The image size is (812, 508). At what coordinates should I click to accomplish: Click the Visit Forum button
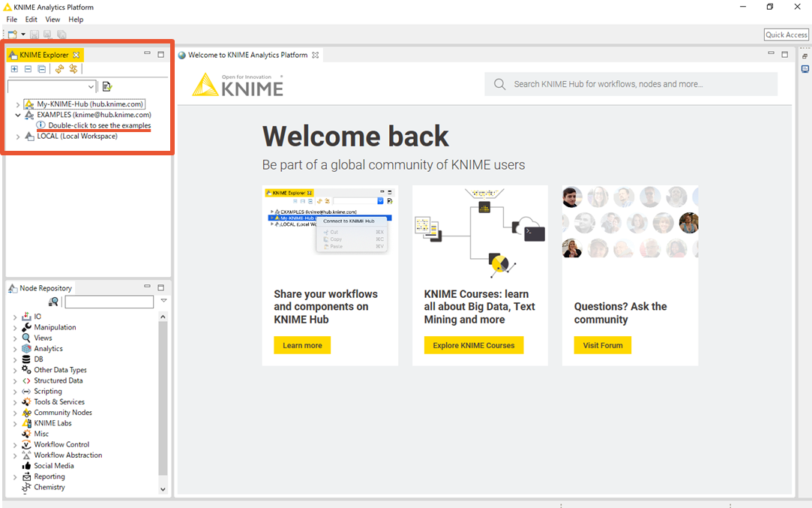coord(603,345)
